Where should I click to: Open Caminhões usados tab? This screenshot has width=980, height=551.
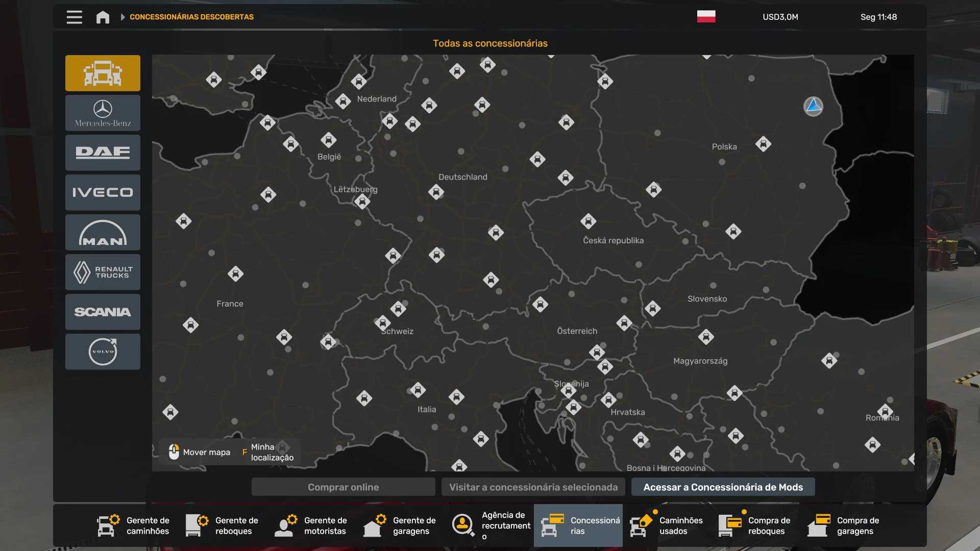pos(667,525)
